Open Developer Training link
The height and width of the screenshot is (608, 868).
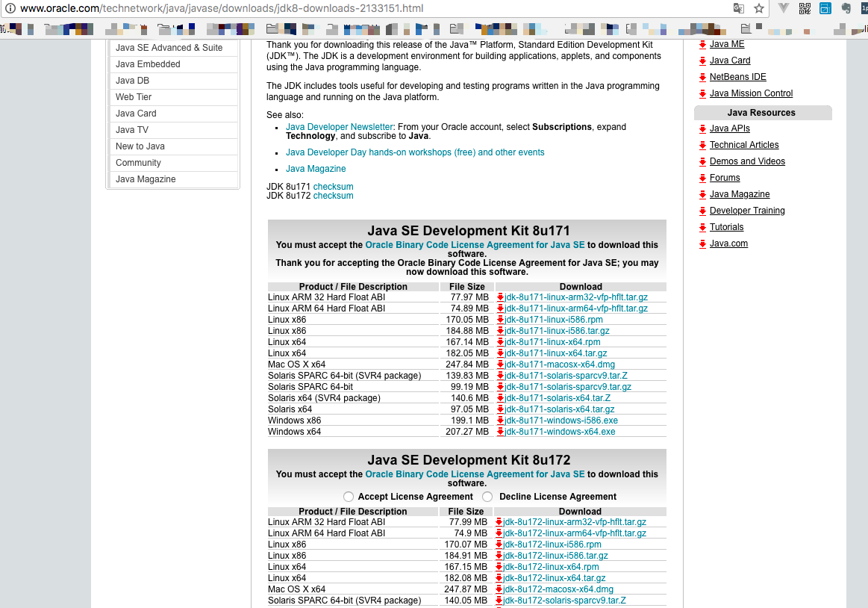[747, 211]
